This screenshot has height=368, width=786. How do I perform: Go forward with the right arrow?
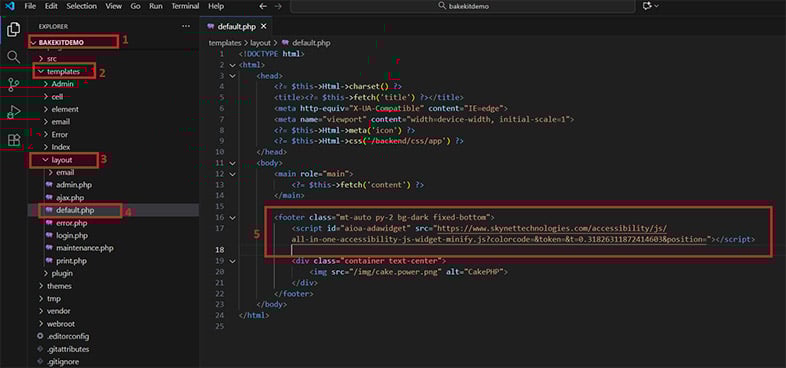[279, 7]
